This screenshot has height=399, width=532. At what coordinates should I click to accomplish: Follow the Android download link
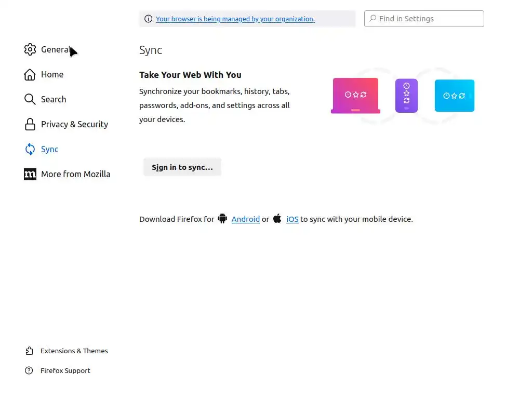245,219
